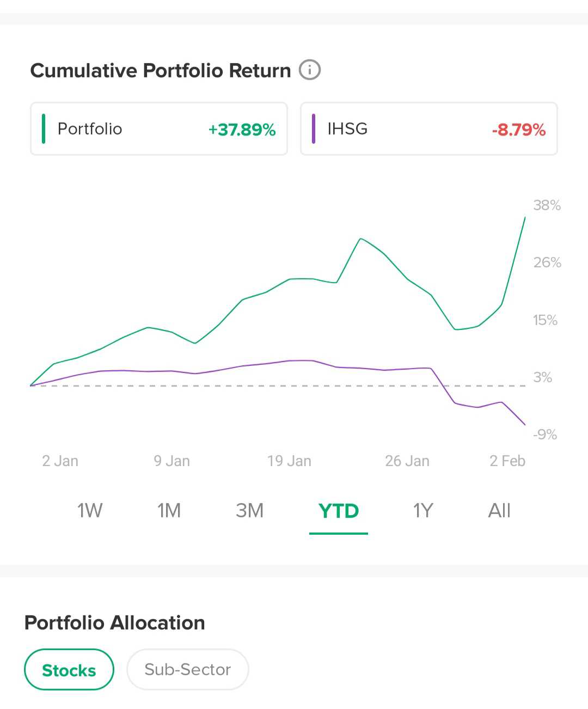This screenshot has height=709, width=588.
Task: Tap the IHSG benchmark card
Action: pyautogui.click(x=428, y=129)
